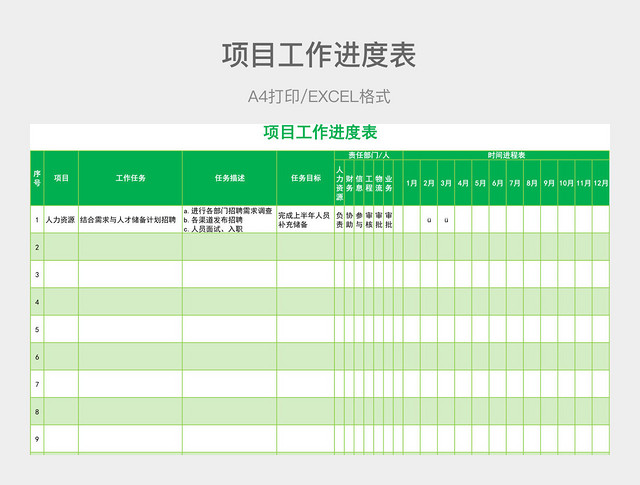Select row number 6
This screenshot has height=485, width=640.
(37, 357)
